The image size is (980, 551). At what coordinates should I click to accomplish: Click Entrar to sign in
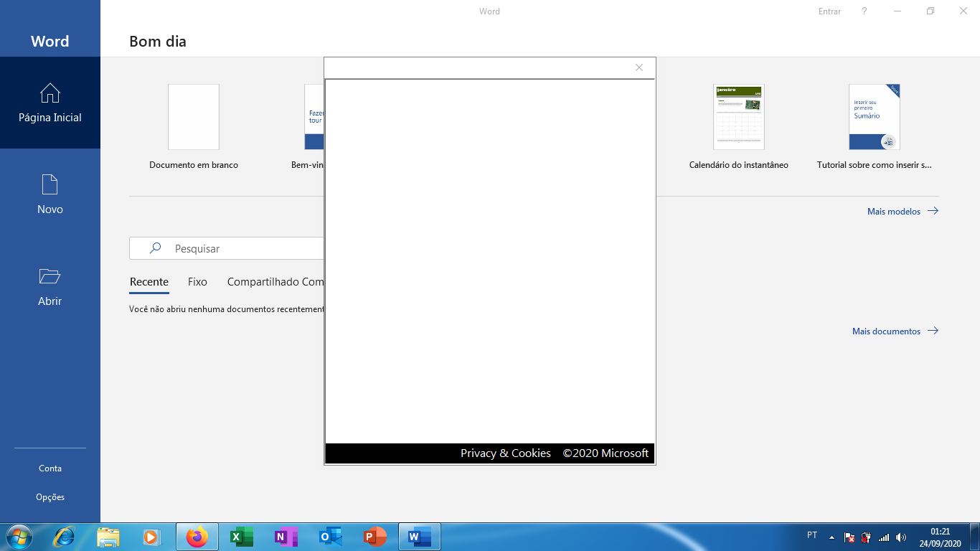tap(829, 11)
